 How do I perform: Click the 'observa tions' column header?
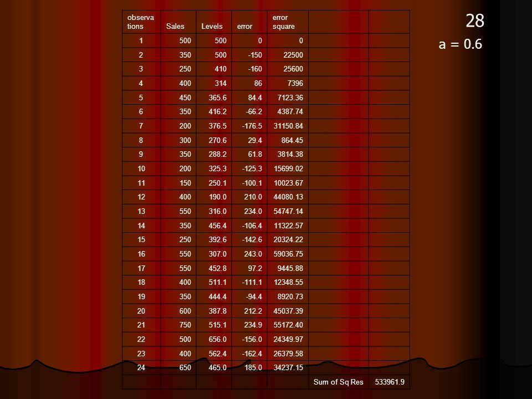click(x=140, y=22)
